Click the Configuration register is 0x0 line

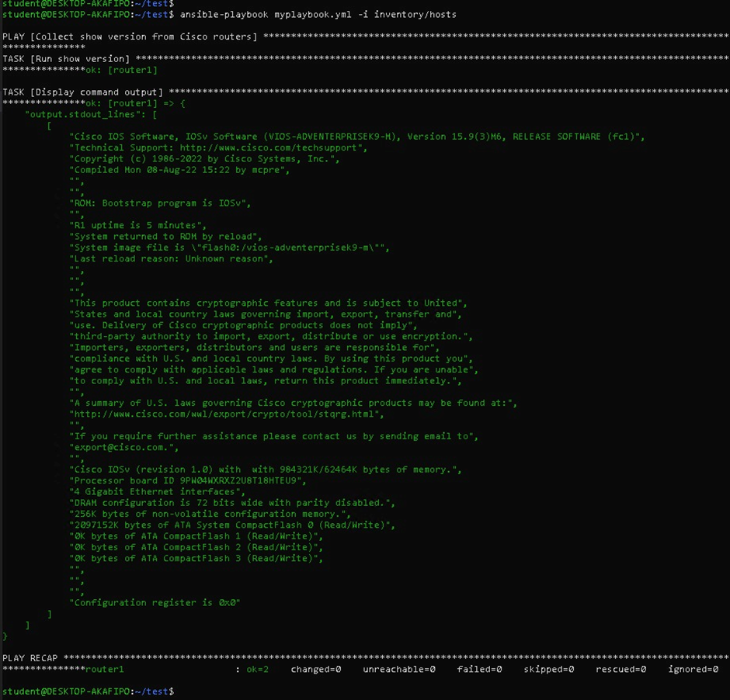(x=155, y=603)
